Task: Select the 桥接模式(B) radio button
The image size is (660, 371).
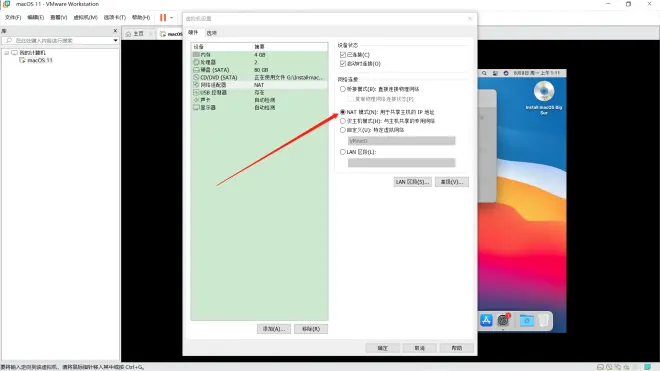Action: [x=343, y=89]
